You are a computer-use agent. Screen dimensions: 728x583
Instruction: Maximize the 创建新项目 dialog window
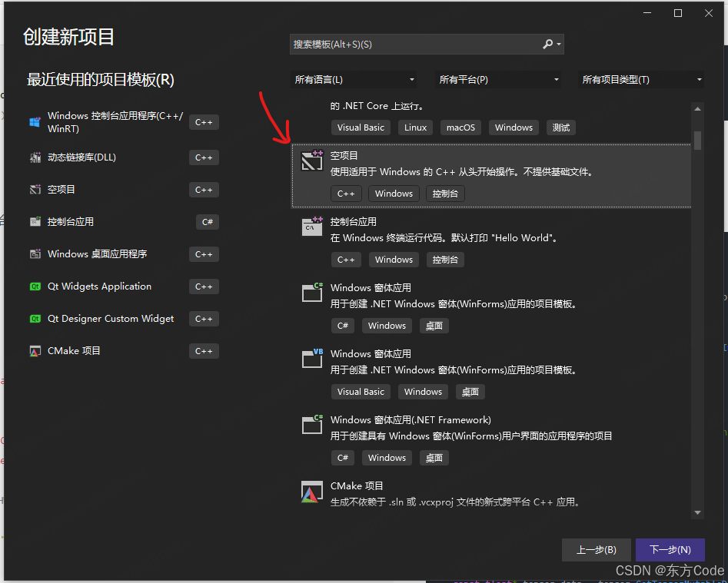click(x=678, y=14)
